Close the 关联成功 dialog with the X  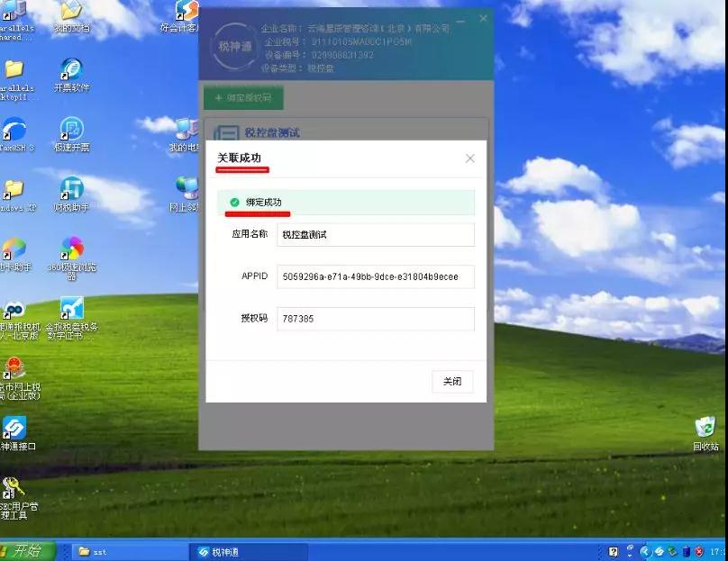coord(469,158)
